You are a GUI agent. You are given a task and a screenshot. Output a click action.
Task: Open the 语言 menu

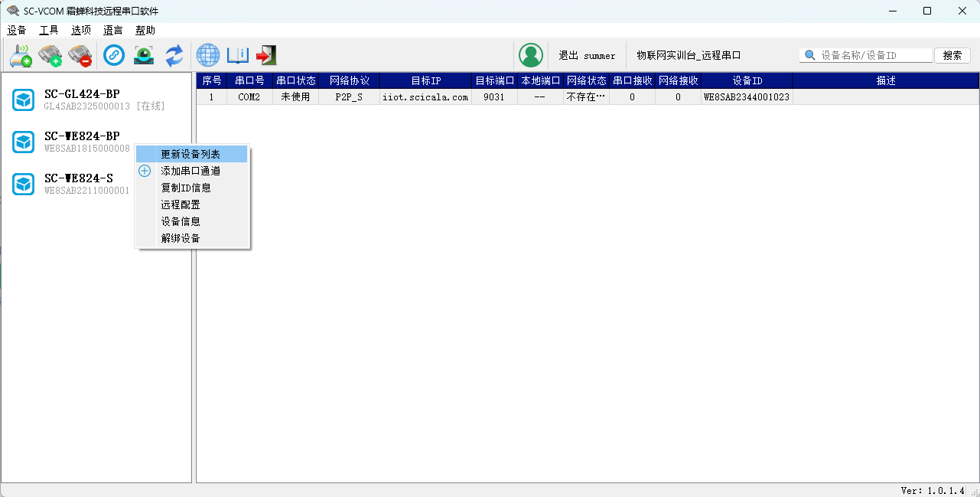tap(113, 31)
